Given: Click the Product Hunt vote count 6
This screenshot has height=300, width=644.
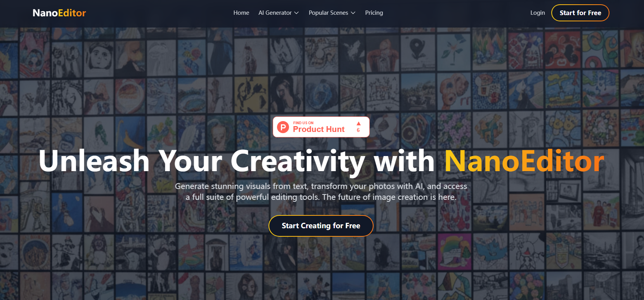Looking at the screenshot, I should (x=358, y=130).
